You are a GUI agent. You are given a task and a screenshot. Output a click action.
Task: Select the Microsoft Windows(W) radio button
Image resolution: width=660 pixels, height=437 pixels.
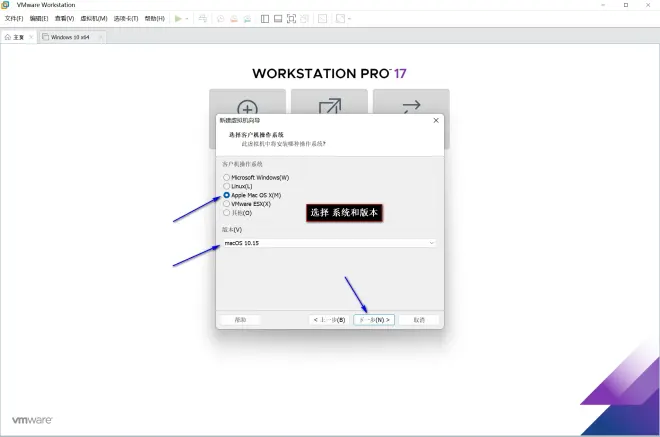[x=226, y=177]
